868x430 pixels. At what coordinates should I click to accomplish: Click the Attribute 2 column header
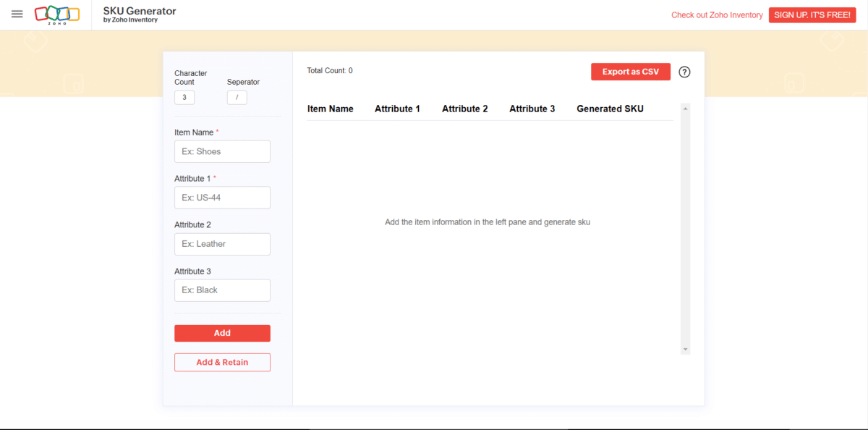pos(464,109)
